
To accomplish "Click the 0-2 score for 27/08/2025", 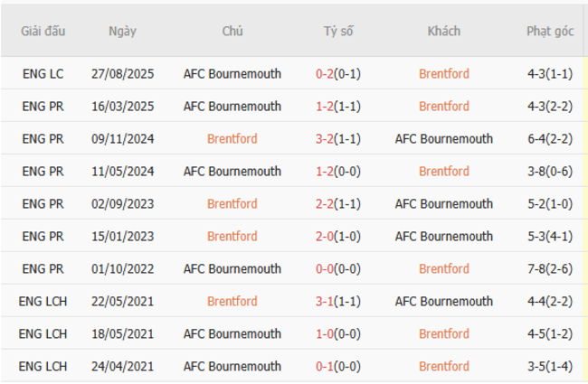I will 326,74.
